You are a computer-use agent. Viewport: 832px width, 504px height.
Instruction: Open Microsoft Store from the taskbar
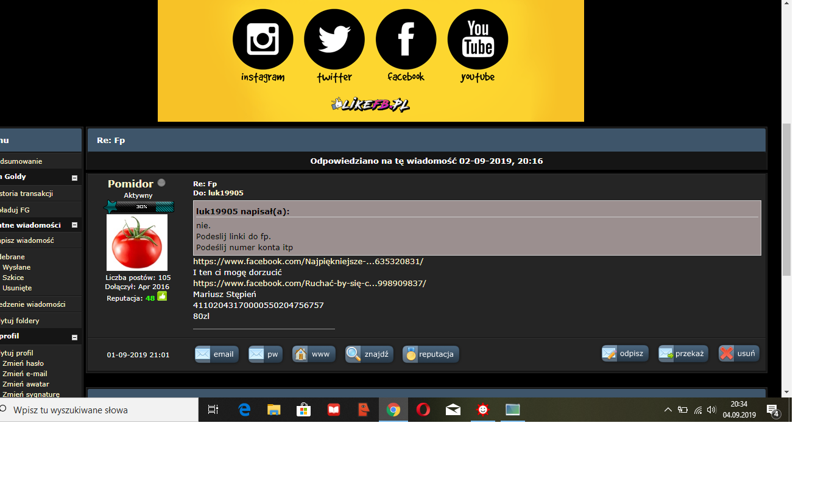coord(303,410)
